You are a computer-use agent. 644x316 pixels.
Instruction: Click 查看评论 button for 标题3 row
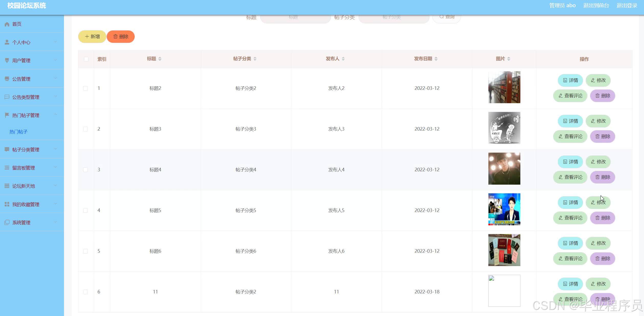pos(570,136)
